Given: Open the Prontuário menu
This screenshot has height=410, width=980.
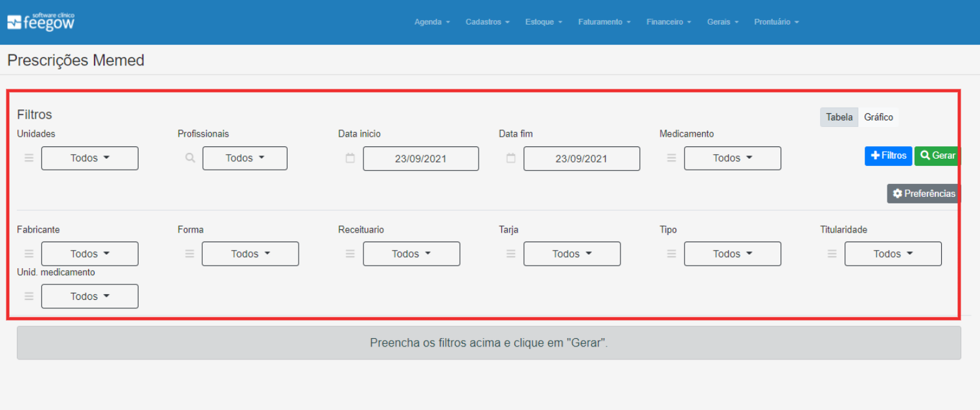Looking at the screenshot, I should click(776, 22).
